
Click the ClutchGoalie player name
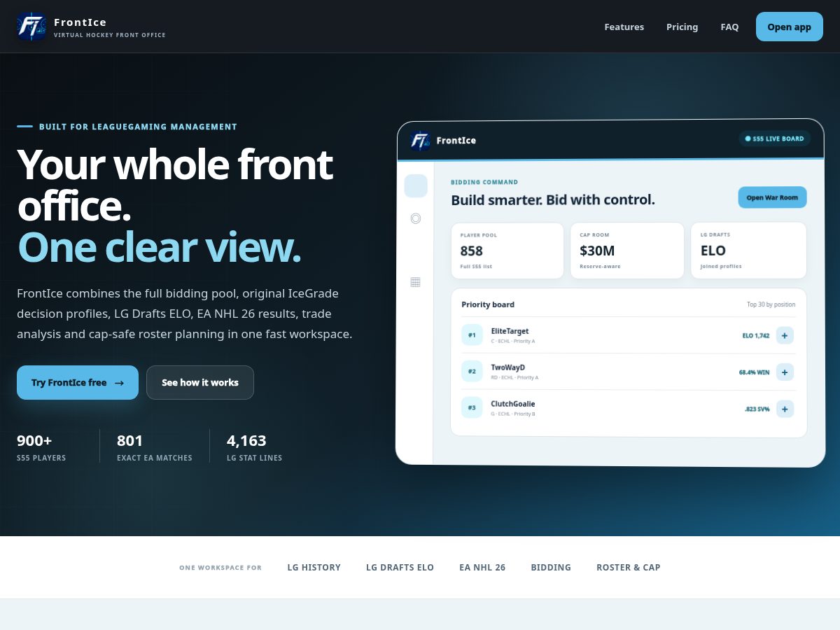pyautogui.click(x=513, y=404)
